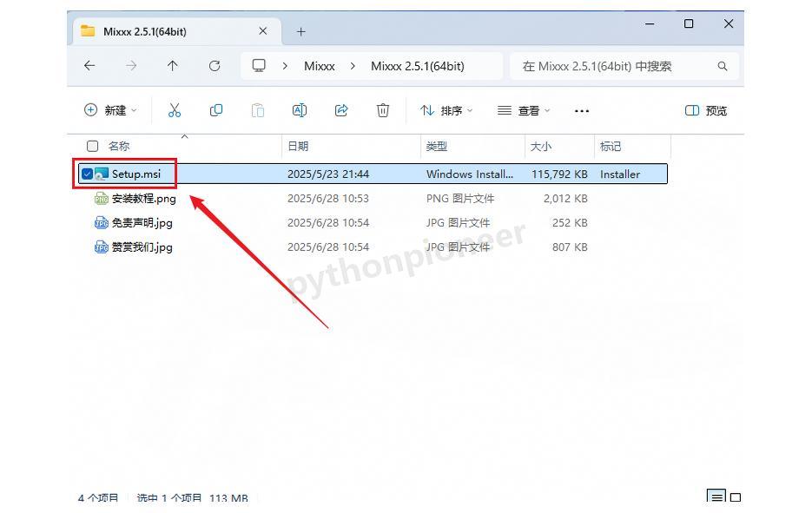The height and width of the screenshot is (513, 812).
Task: Open the 新建 dropdown menu
Action: pos(111,110)
